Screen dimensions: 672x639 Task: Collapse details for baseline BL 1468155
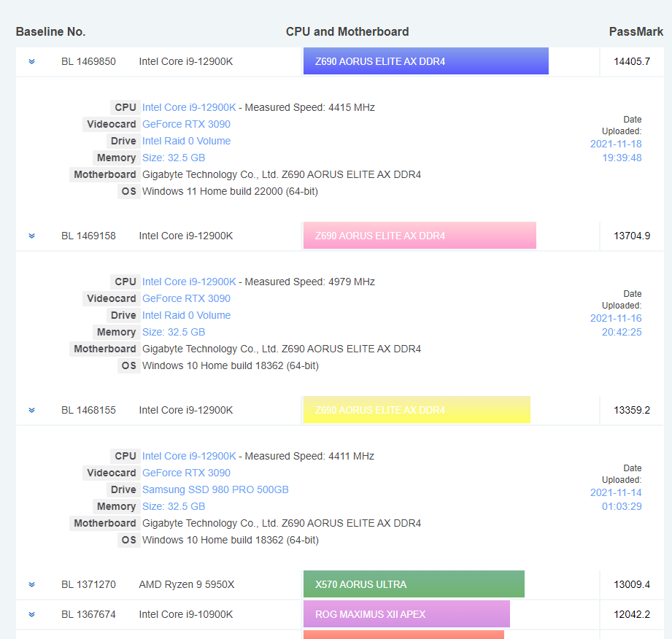click(31, 410)
